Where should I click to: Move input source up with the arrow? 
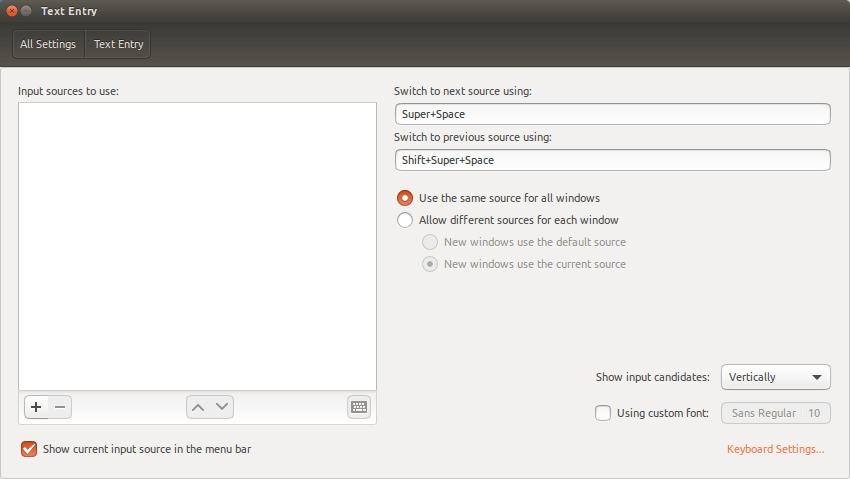point(198,407)
